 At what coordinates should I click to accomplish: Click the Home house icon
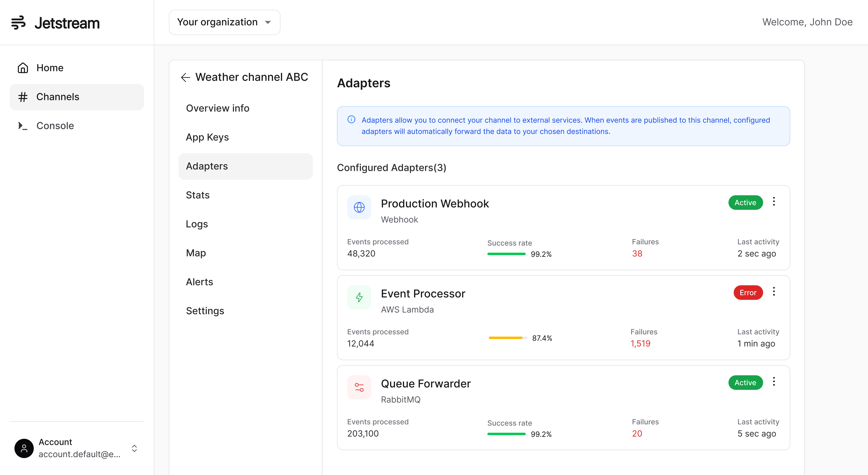tap(23, 68)
